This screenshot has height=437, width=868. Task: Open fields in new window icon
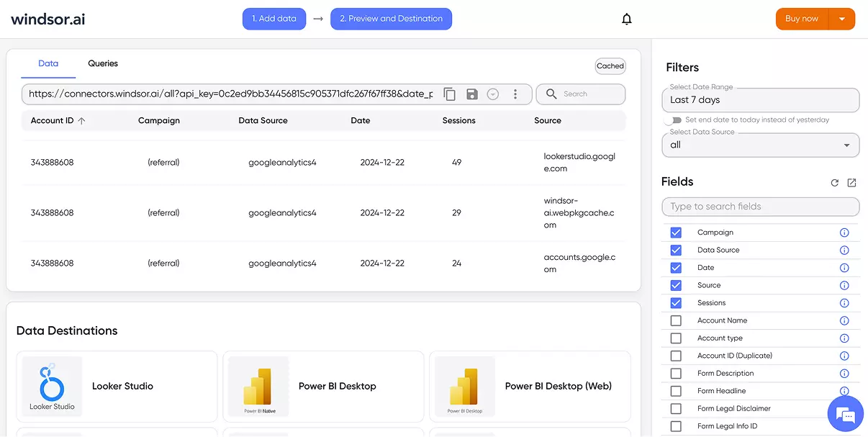(x=851, y=183)
